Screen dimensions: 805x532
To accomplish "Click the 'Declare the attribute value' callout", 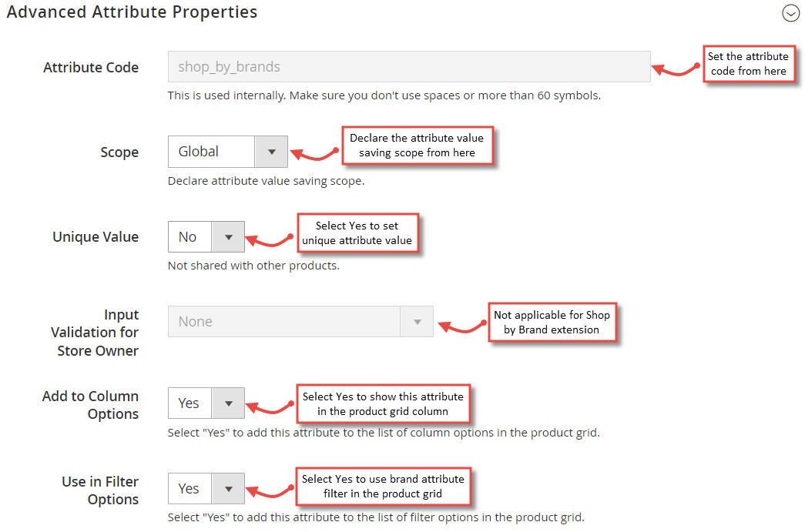I will 418,146.
